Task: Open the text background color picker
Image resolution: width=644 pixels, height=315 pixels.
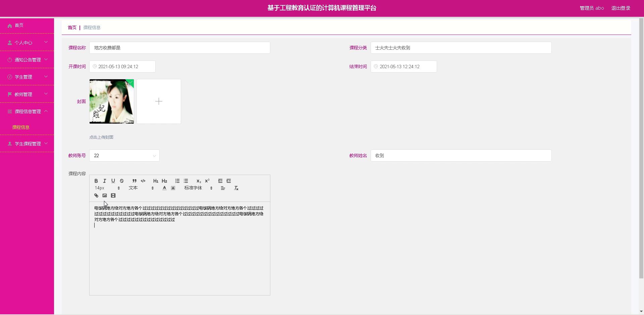Action: click(x=173, y=188)
